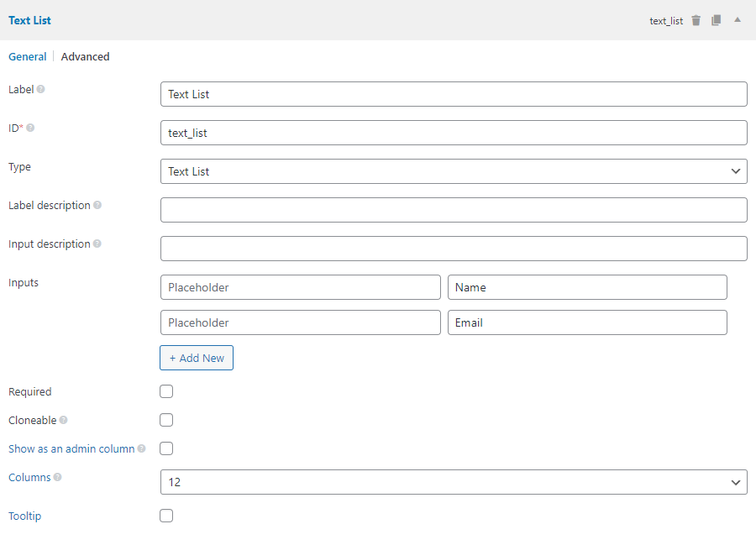Click the Input description field
This screenshot has height=545, width=756.
pos(454,249)
